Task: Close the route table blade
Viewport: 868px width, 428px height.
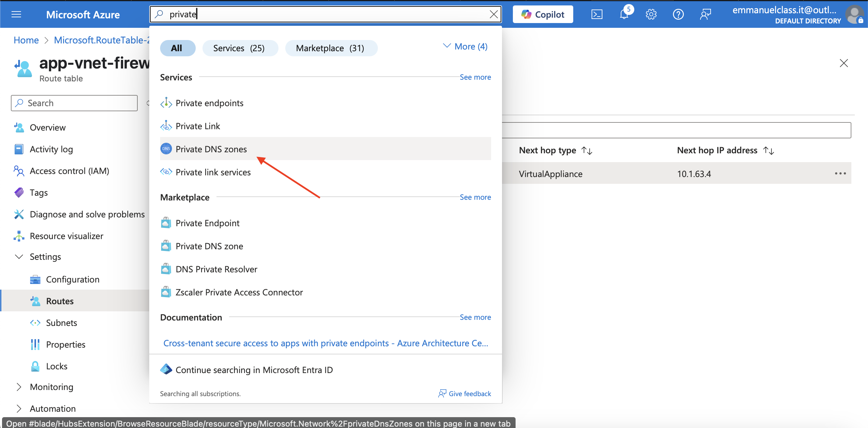Action: [844, 63]
